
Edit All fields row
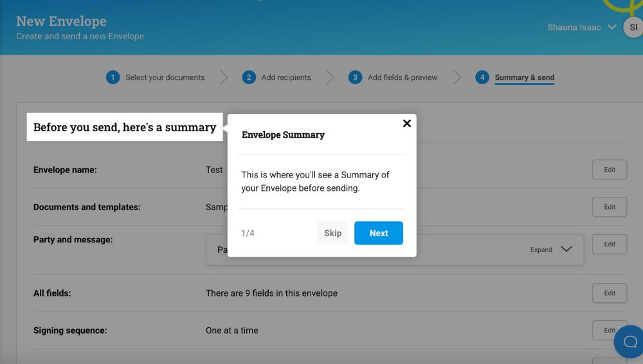point(610,293)
